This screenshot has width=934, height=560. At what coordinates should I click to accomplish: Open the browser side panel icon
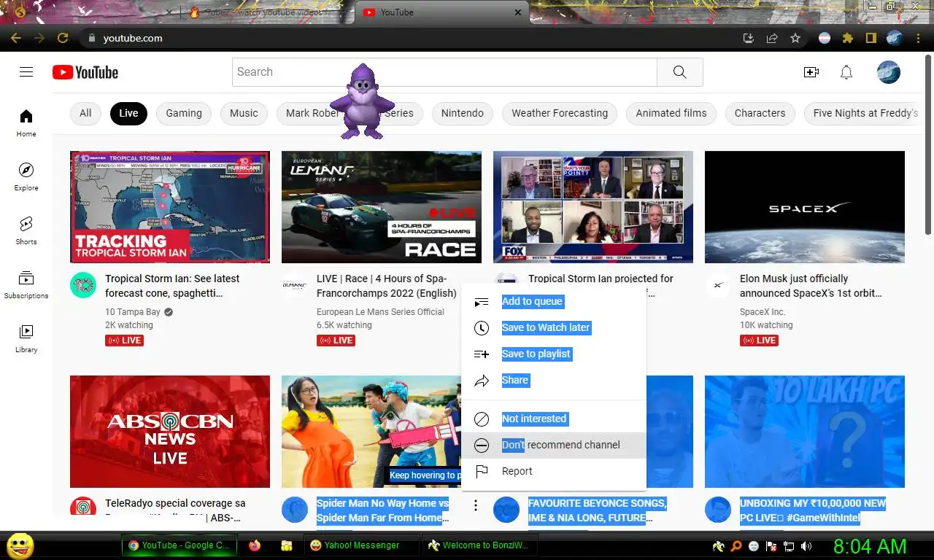click(871, 38)
